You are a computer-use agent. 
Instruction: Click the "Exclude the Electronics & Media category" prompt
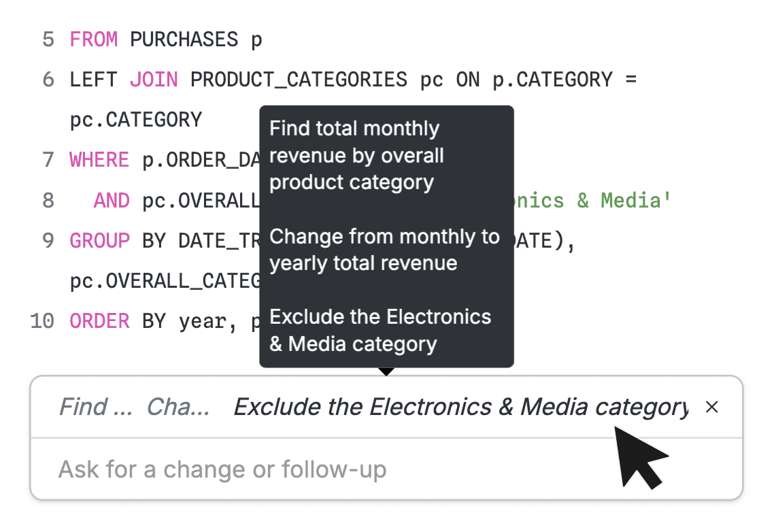460,408
